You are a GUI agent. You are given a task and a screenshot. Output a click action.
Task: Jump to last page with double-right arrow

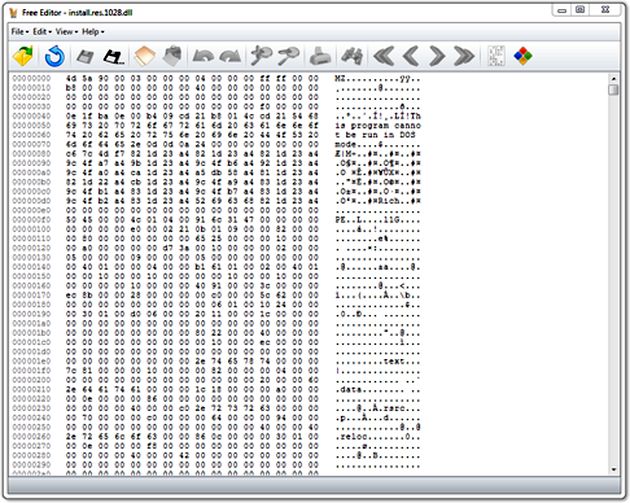coord(464,56)
